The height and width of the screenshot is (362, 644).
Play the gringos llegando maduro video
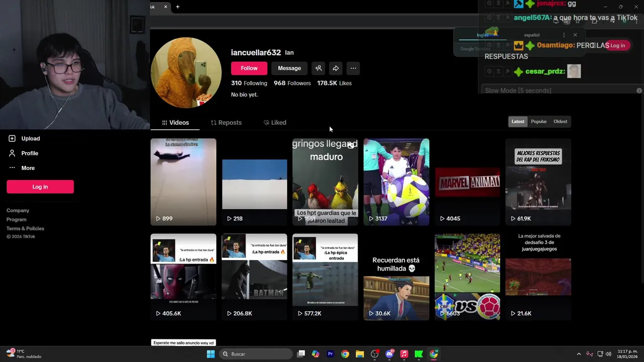(x=325, y=182)
